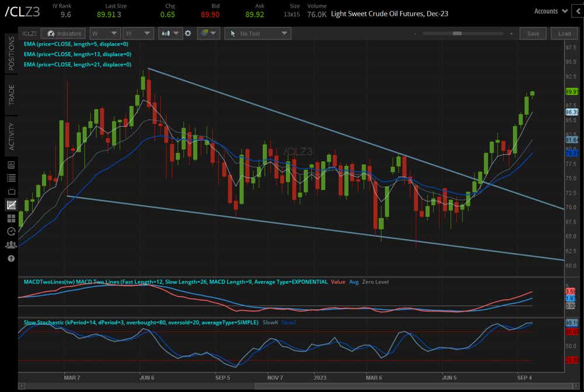Click the JUN 6 date label on time axis
This screenshot has height=392, width=584.
(147, 378)
